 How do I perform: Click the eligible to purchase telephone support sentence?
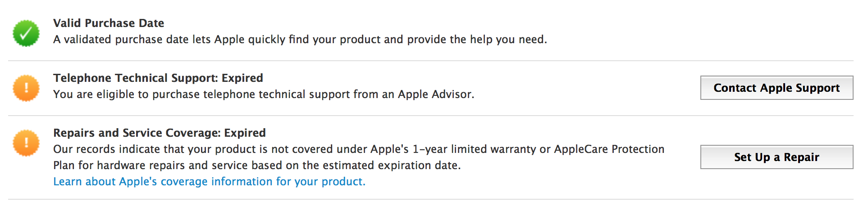click(x=264, y=94)
